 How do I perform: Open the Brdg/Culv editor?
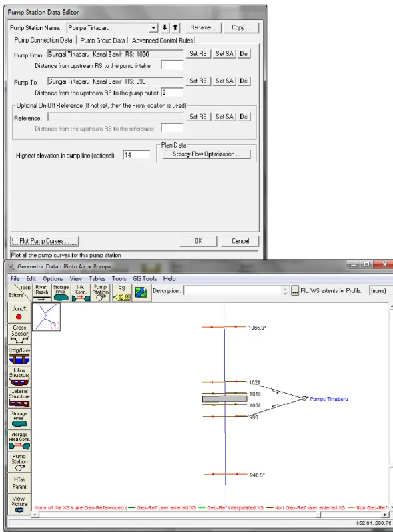19,355
